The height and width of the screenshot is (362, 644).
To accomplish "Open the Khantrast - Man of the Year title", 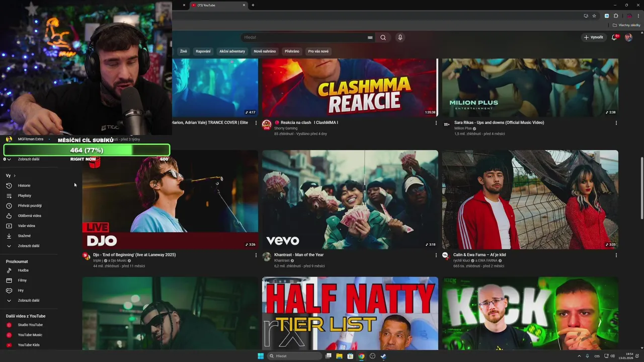I will point(299,255).
